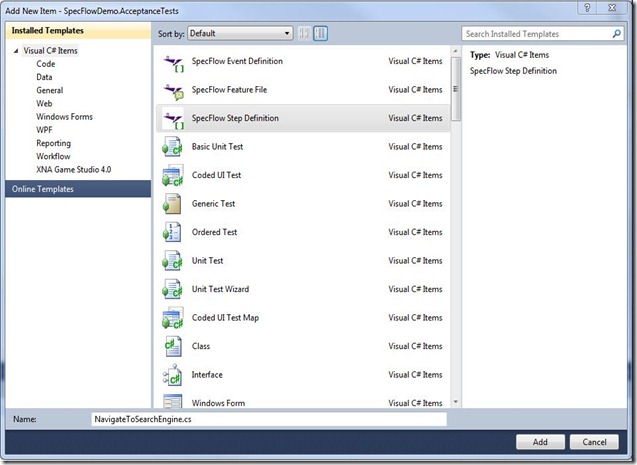Switch to medium icons view
The width and height of the screenshot is (637, 465).
pyautogui.click(x=321, y=33)
